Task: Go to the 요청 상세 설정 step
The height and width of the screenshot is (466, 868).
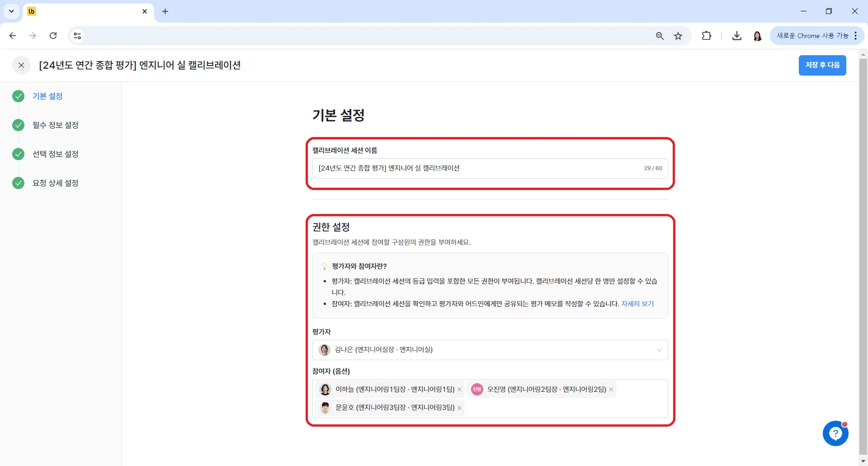Action: 56,183
